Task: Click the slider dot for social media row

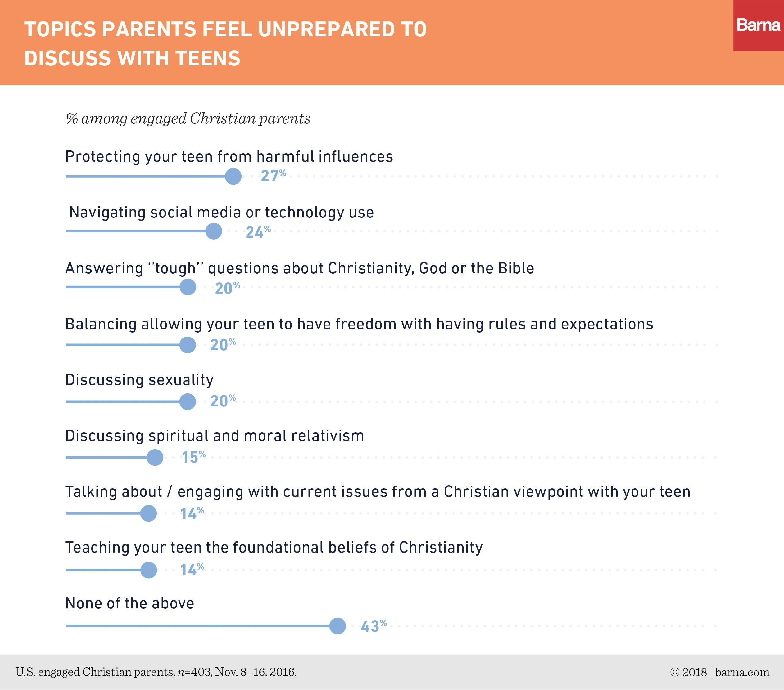Action: coord(214,231)
